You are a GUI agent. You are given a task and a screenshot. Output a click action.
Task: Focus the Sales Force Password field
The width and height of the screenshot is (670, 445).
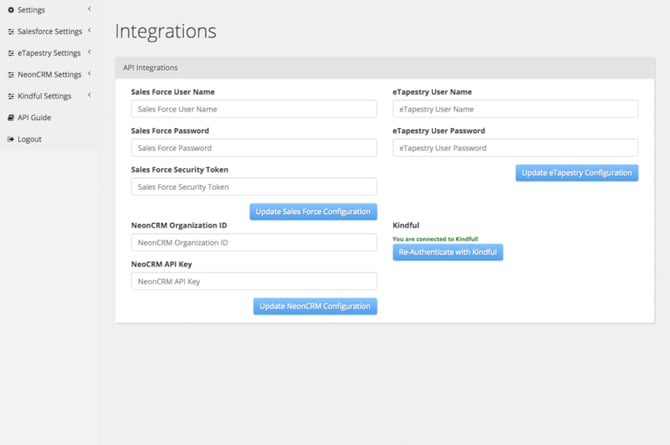(x=254, y=148)
